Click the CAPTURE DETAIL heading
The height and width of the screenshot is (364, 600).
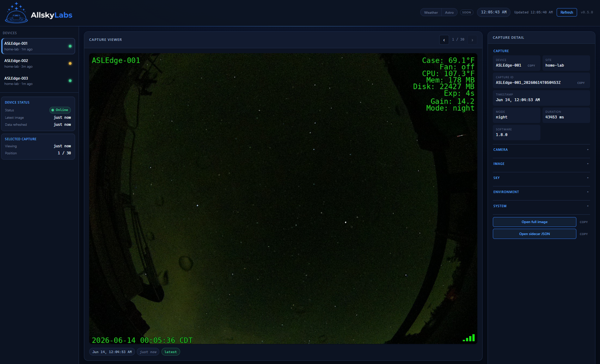tap(508, 38)
